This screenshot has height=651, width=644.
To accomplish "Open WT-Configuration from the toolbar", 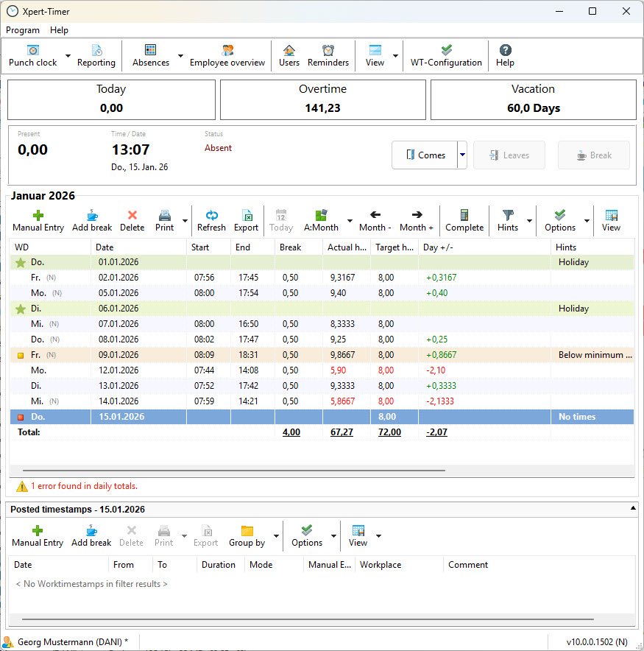I will [446, 56].
